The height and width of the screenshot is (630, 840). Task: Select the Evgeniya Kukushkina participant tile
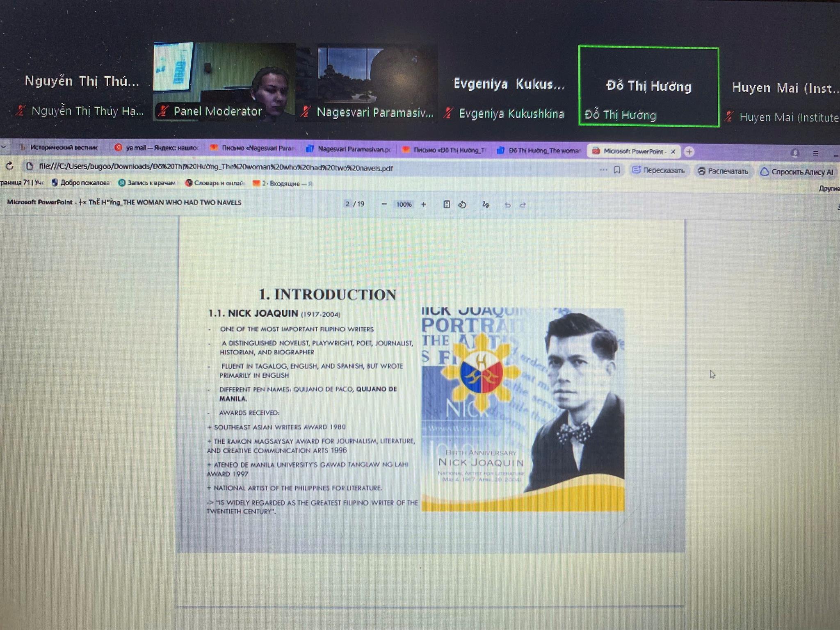[x=508, y=85]
